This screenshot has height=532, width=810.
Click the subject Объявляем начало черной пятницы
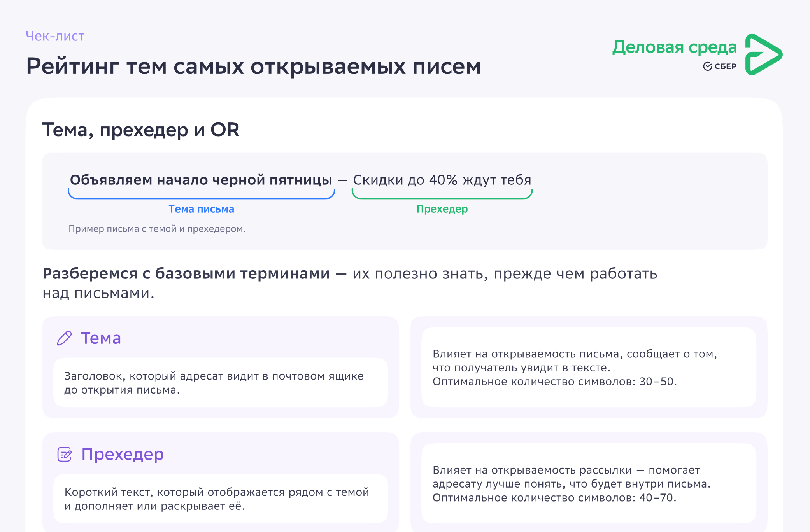click(x=201, y=180)
